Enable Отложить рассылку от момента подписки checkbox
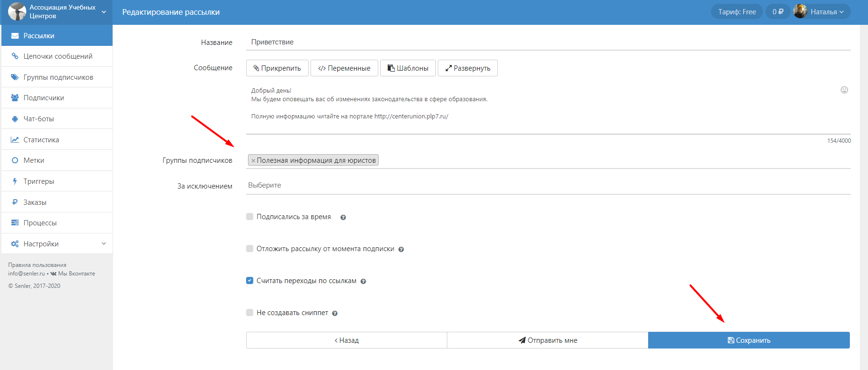The height and width of the screenshot is (370, 868). (249, 249)
